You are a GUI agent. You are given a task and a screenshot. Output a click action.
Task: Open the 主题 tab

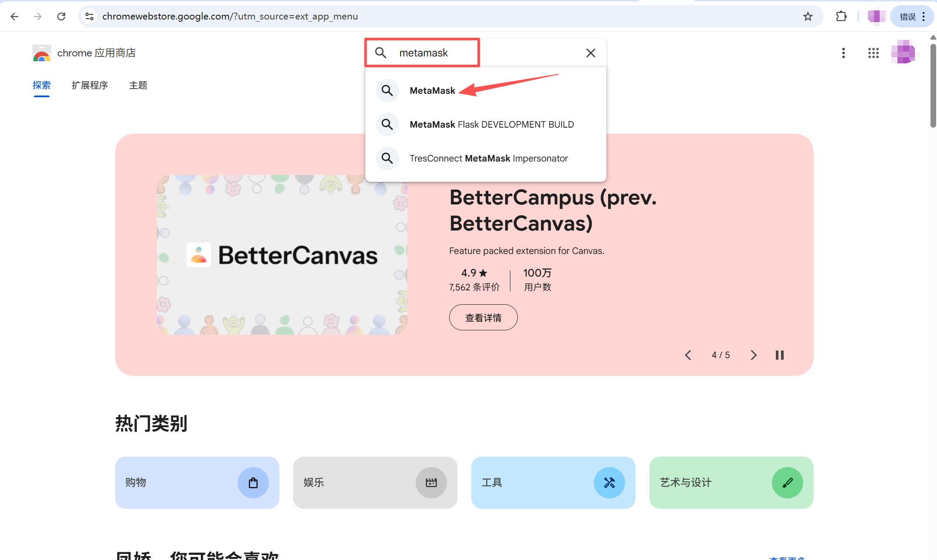click(x=138, y=85)
